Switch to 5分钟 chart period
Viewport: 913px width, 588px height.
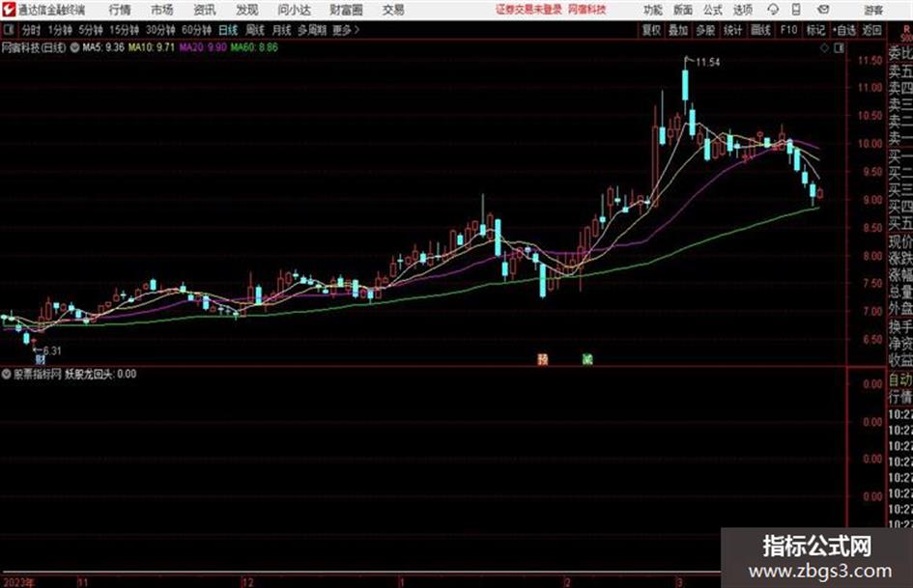point(91,30)
